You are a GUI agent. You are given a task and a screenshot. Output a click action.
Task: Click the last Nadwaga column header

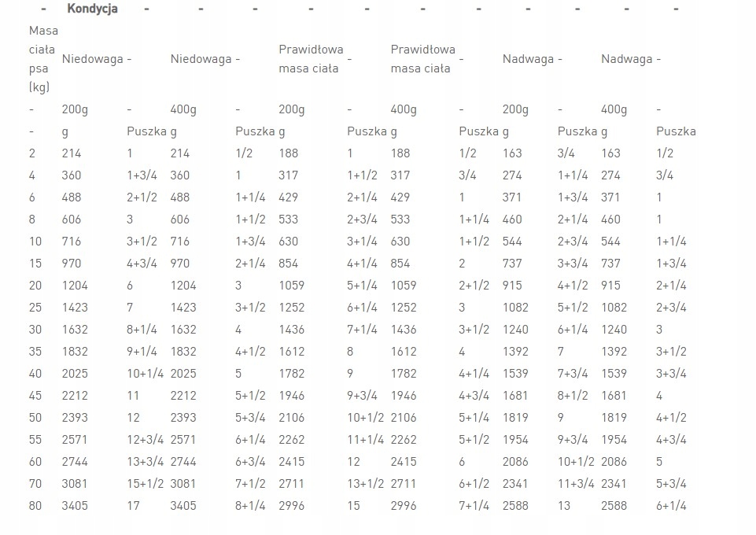coord(626,58)
